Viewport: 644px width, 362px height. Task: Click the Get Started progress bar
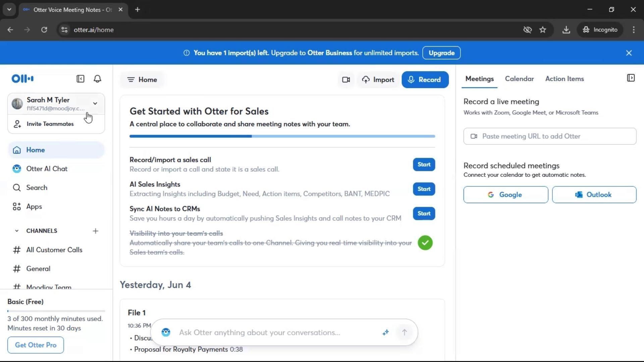click(x=282, y=136)
